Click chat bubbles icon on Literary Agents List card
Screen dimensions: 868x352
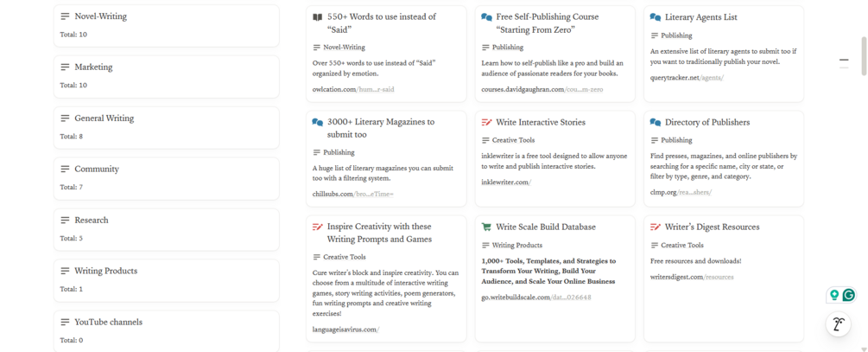[656, 17]
